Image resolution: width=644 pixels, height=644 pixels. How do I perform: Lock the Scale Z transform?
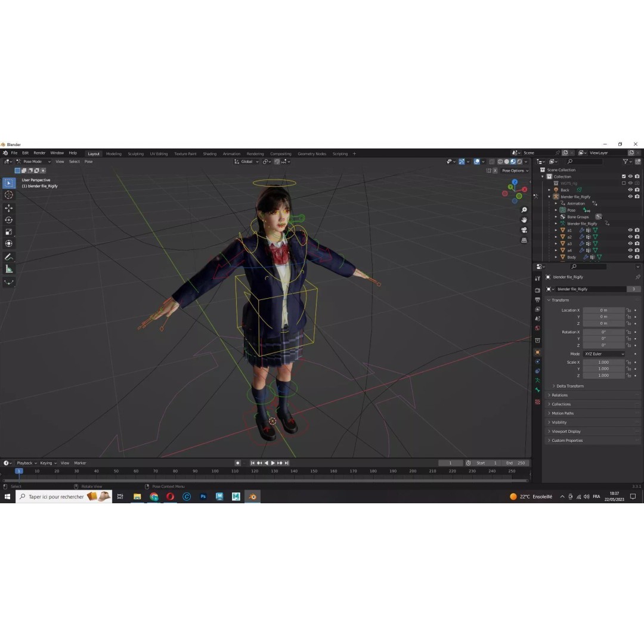pyautogui.click(x=628, y=376)
